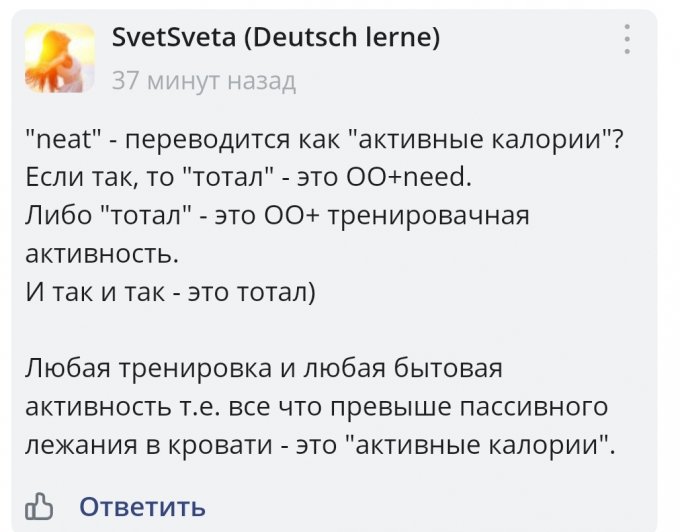Click the username SvetSveta (Deutsch lerne)
Image resolution: width=680 pixels, height=532 pixels.
[275, 39]
